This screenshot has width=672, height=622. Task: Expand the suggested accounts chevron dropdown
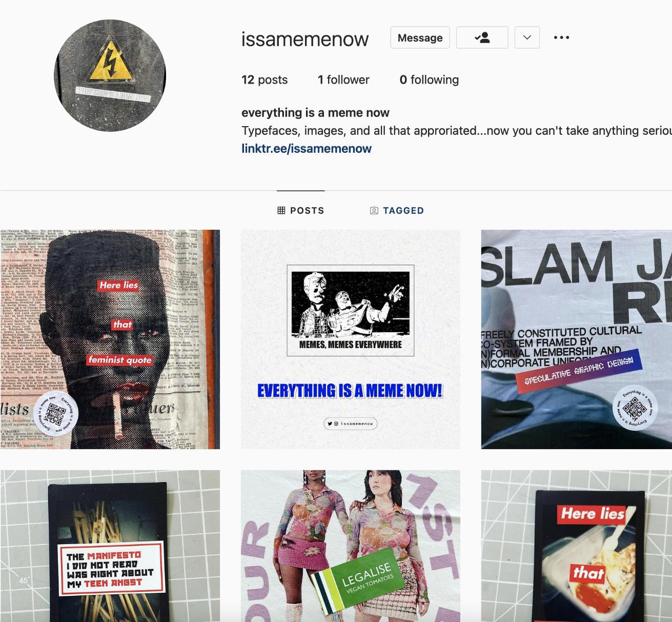pos(527,37)
